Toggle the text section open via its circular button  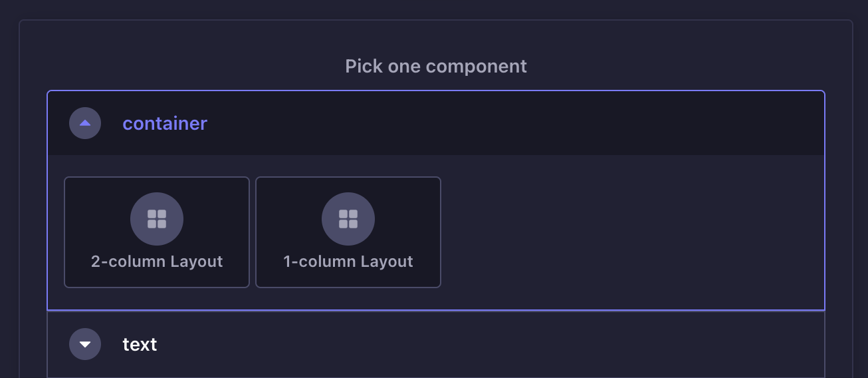click(x=85, y=344)
